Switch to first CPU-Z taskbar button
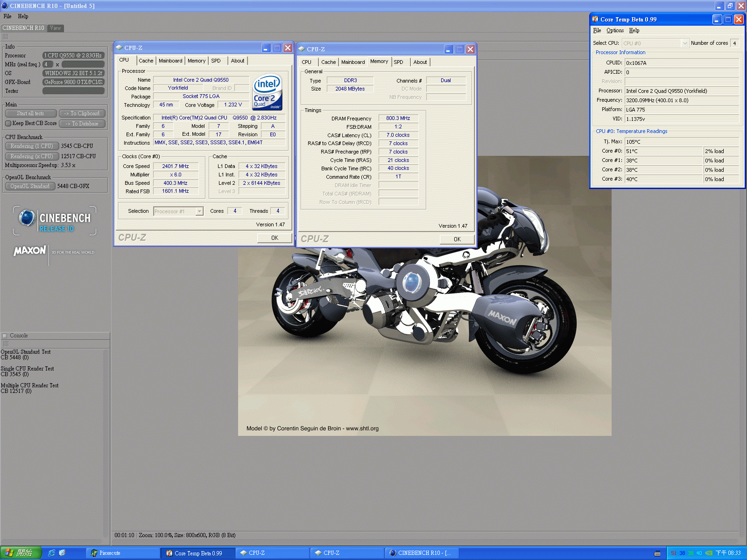The height and width of the screenshot is (560, 747). point(273,553)
